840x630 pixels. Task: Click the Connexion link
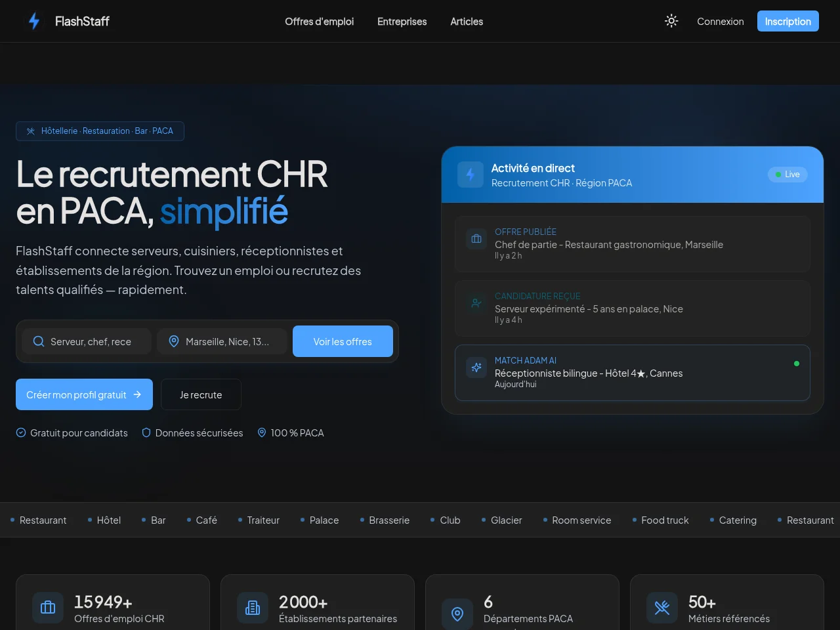coord(721,22)
